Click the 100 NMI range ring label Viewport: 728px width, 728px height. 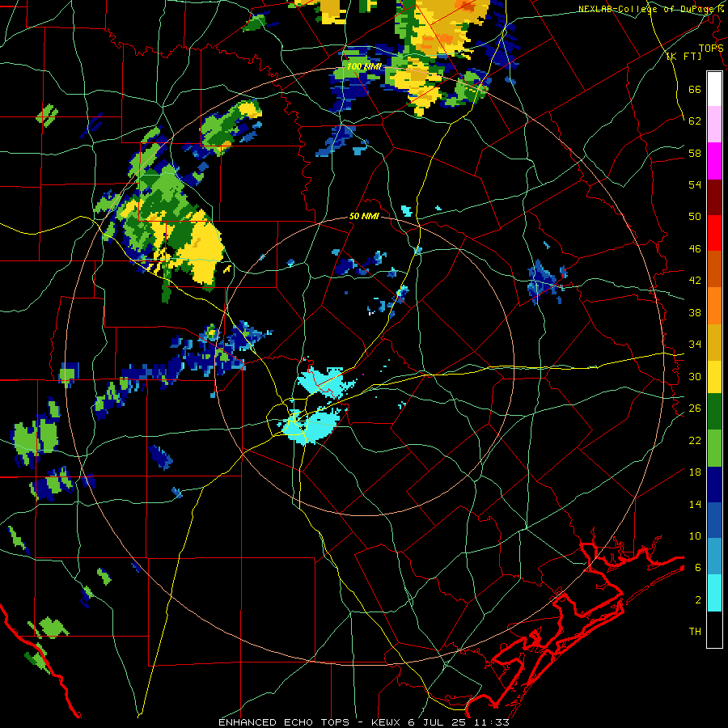(x=364, y=66)
